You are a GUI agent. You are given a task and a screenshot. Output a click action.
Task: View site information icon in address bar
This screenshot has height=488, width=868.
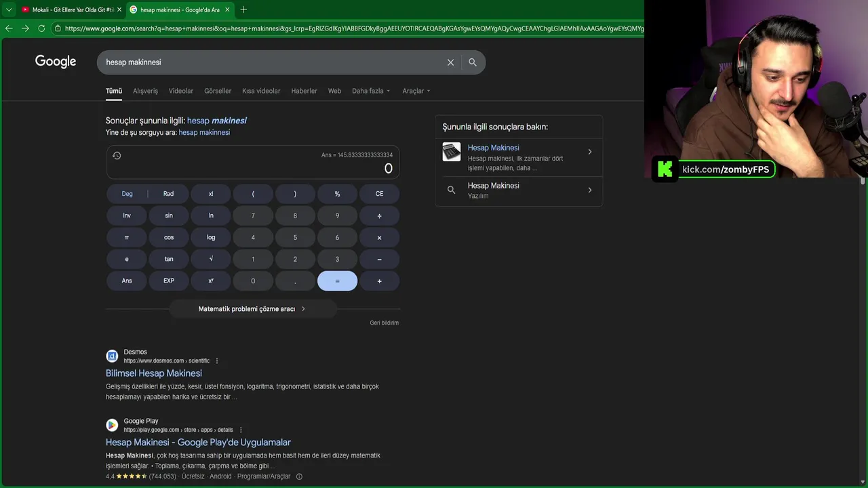pos(58,28)
